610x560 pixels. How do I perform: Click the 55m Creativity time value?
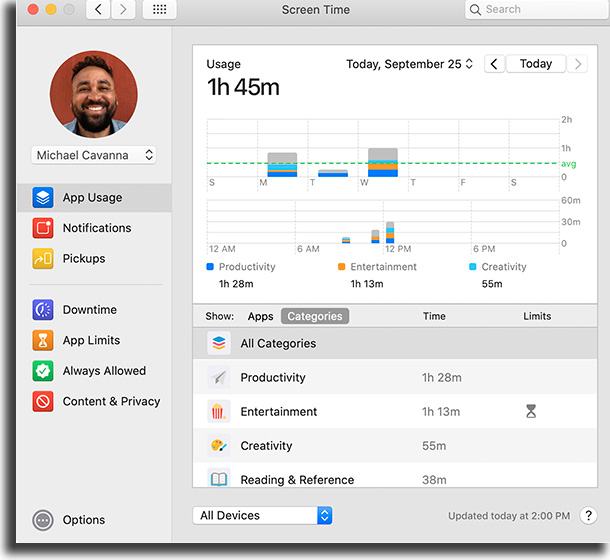[x=434, y=446]
